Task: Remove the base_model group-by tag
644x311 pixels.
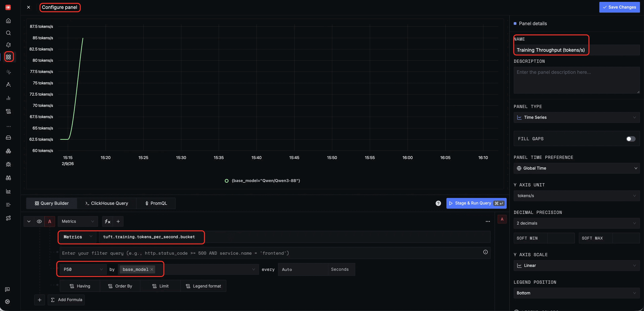Action: tap(152, 269)
